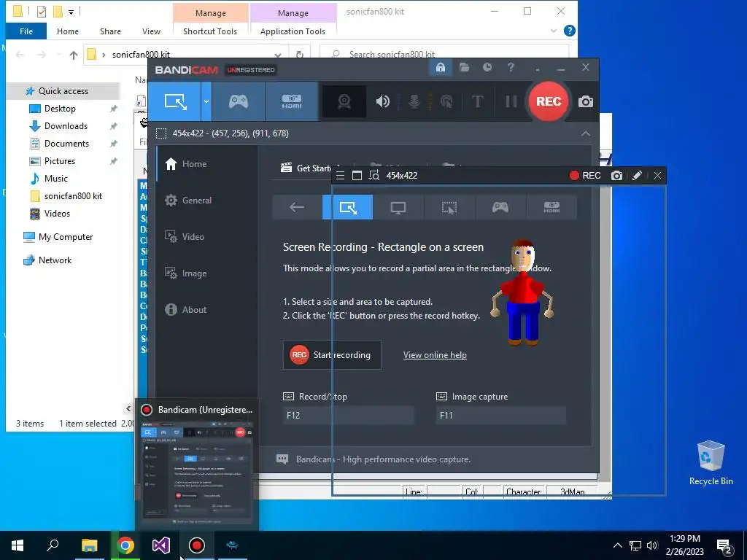747x560 pixels.
Task: Collapse the Bandicam panel with chevron
Action: 586,134
